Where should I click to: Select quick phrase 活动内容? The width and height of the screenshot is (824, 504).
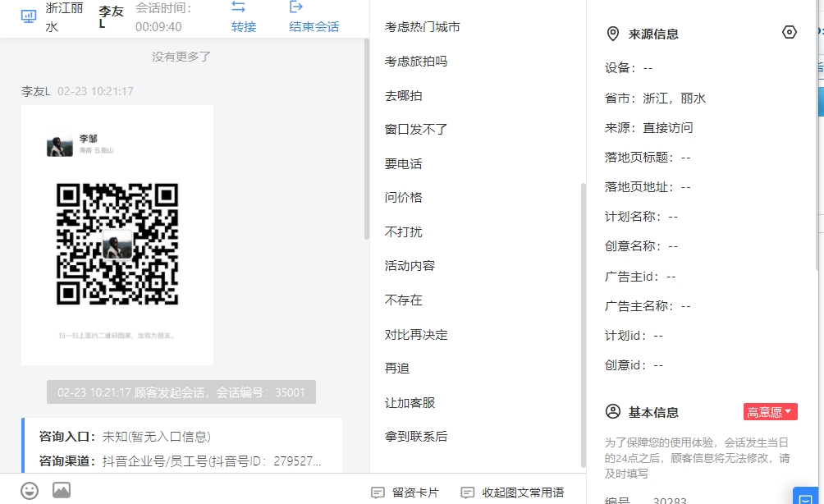click(x=410, y=266)
